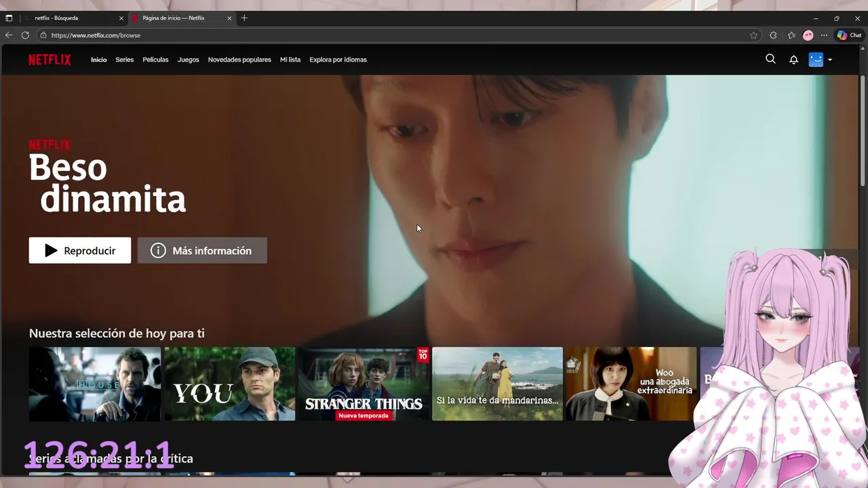Add page to favorites star icon
This screenshot has height=488, width=868.
[x=753, y=35]
